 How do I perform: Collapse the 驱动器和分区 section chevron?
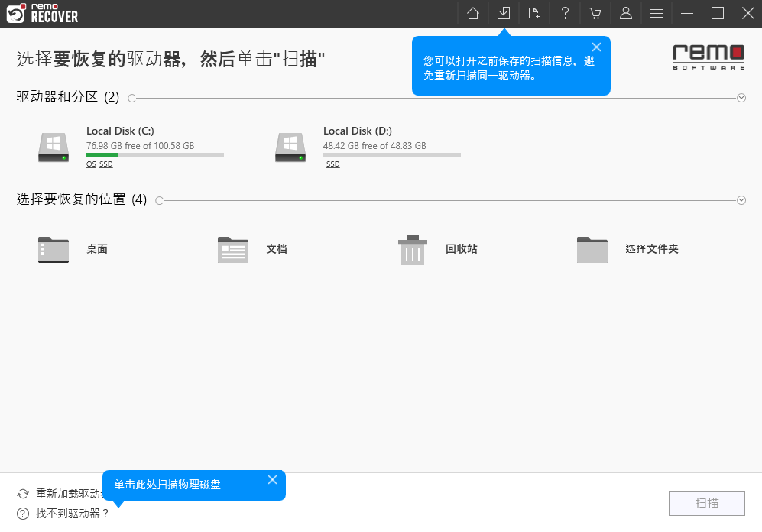click(741, 98)
